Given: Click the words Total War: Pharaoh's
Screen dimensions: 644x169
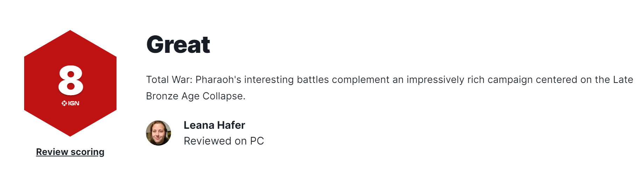Looking at the screenshot, I should [193, 80].
